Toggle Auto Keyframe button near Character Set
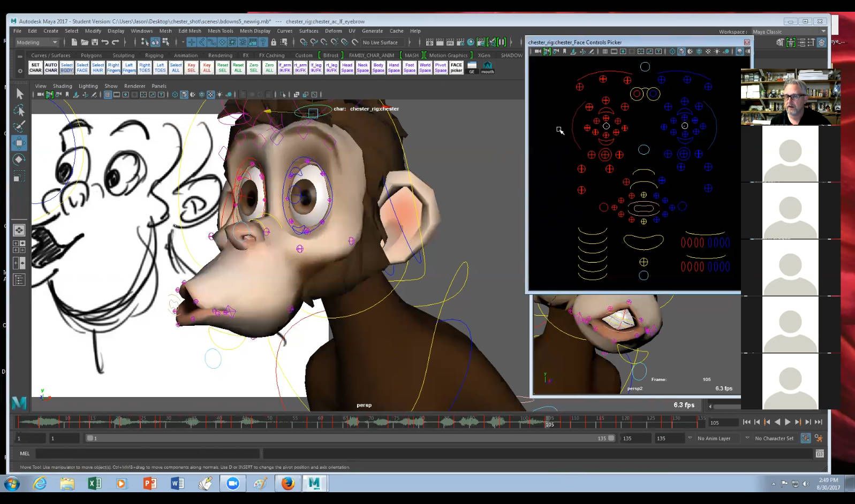855x504 pixels. (x=805, y=438)
